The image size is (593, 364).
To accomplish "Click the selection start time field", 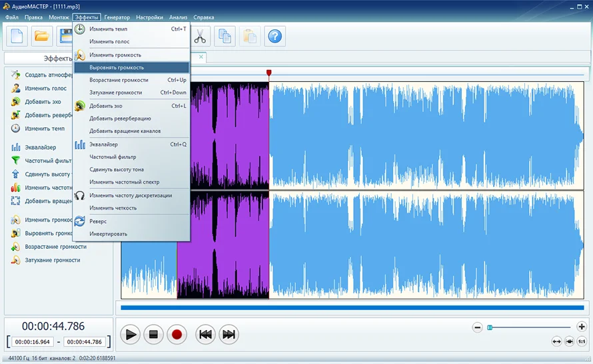I will [x=33, y=342].
